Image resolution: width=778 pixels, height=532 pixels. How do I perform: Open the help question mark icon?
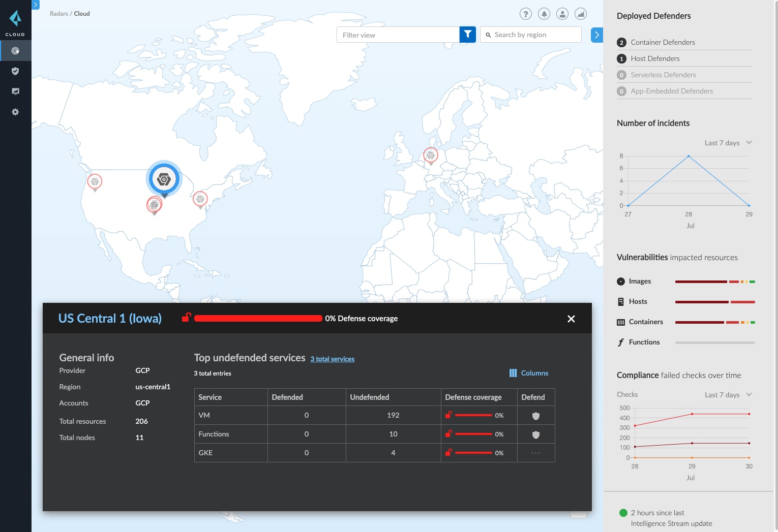(x=526, y=14)
